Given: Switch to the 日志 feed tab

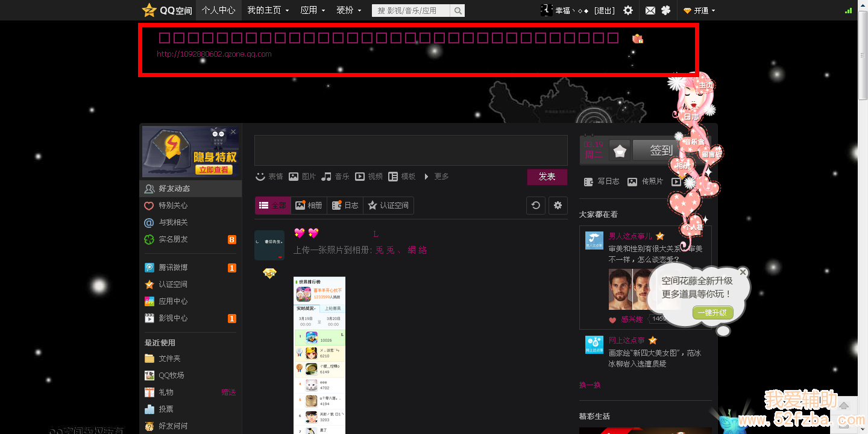Looking at the screenshot, I should (x=345, y=206).
